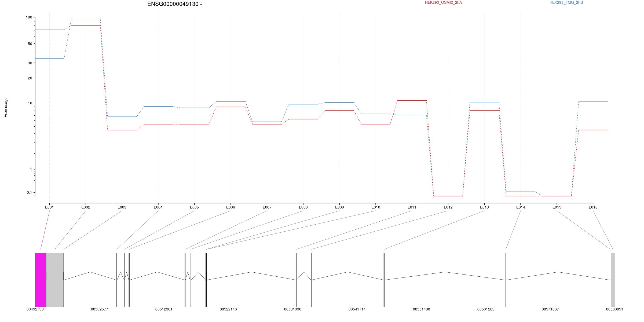The width and height of the screenshot is (644, 322).
Task: Click the E005 exon label
Action: [194, 207]
